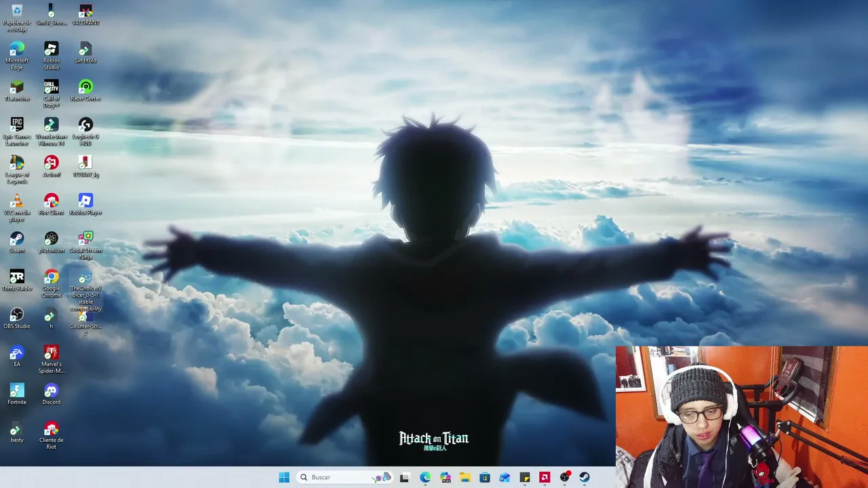Open Task View on the taskbar

(x=405, y=477)
